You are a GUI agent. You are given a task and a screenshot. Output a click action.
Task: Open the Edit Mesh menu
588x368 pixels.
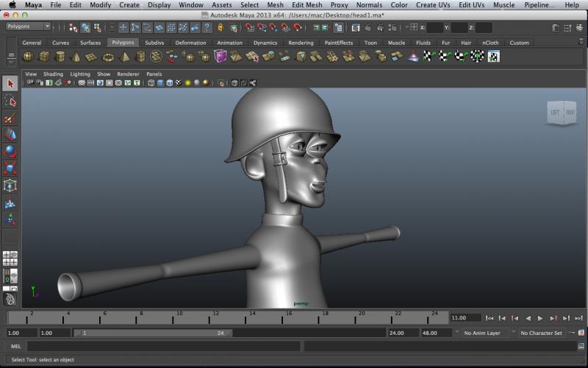point(306,5)
